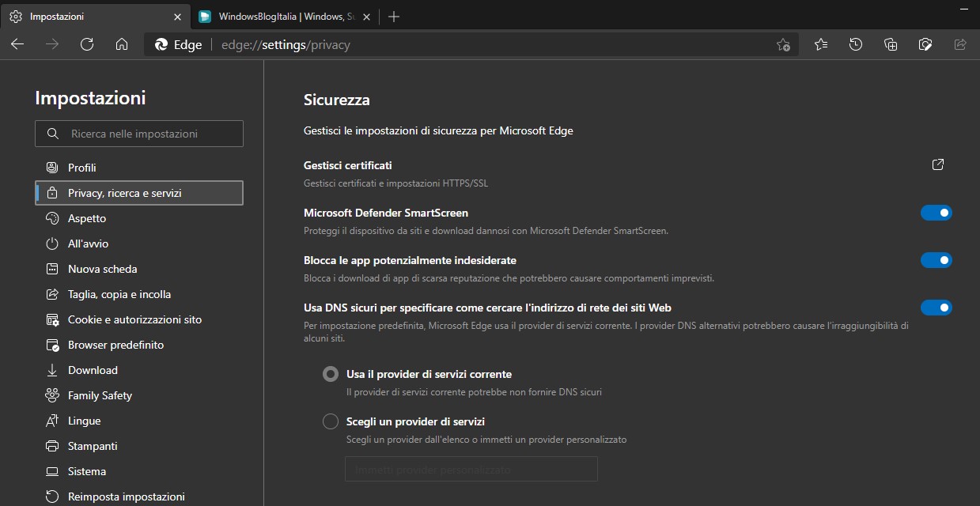Toggle Microsoft Defender SmartScreen switch
The width and height of the screenshot is (980, 506).
(x=936, y=213)
